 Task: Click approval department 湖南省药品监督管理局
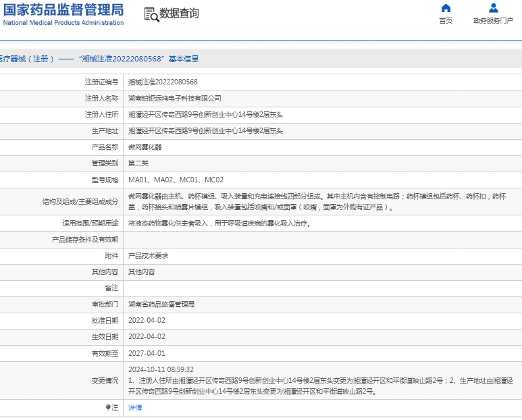tap(161, 304)
